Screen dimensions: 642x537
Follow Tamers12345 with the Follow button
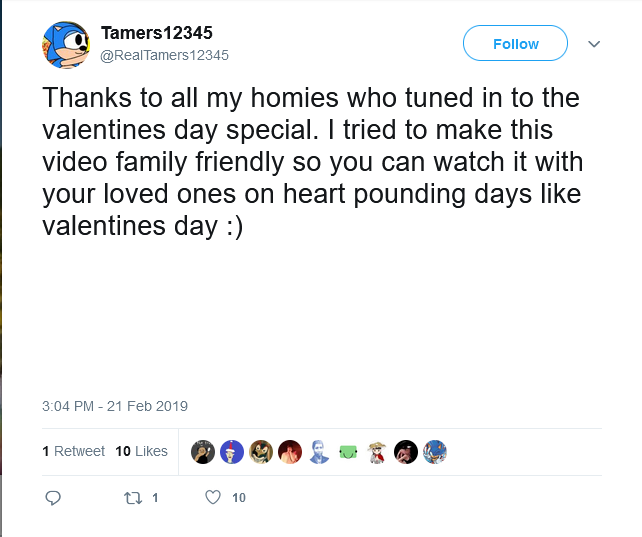coord(515,44)
